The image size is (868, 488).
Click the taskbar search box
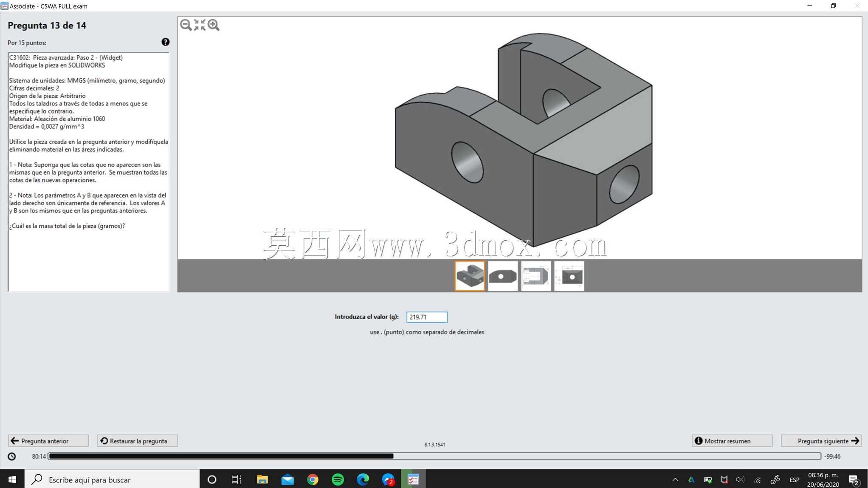[112, 479]
